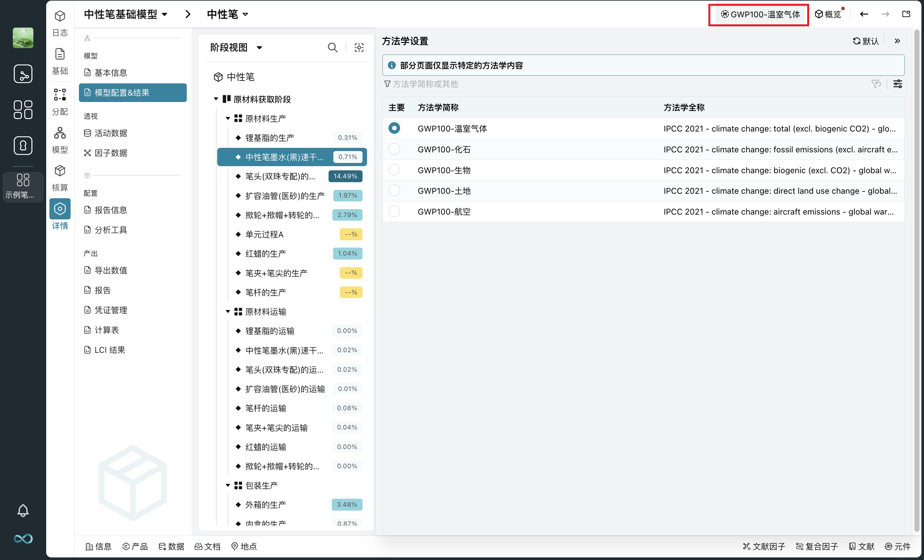The image size is (924, 560).
Task: Collapse the 原材料运输 tree node
Action: (227, 311)
